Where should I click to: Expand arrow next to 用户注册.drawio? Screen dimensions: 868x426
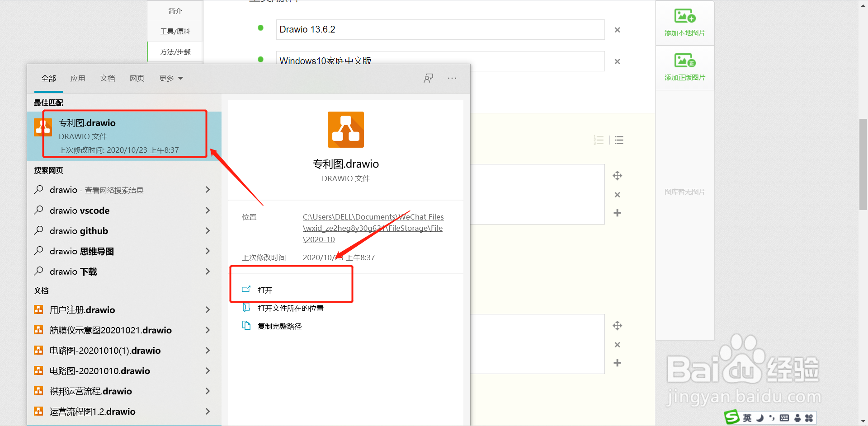pos(208,309)
